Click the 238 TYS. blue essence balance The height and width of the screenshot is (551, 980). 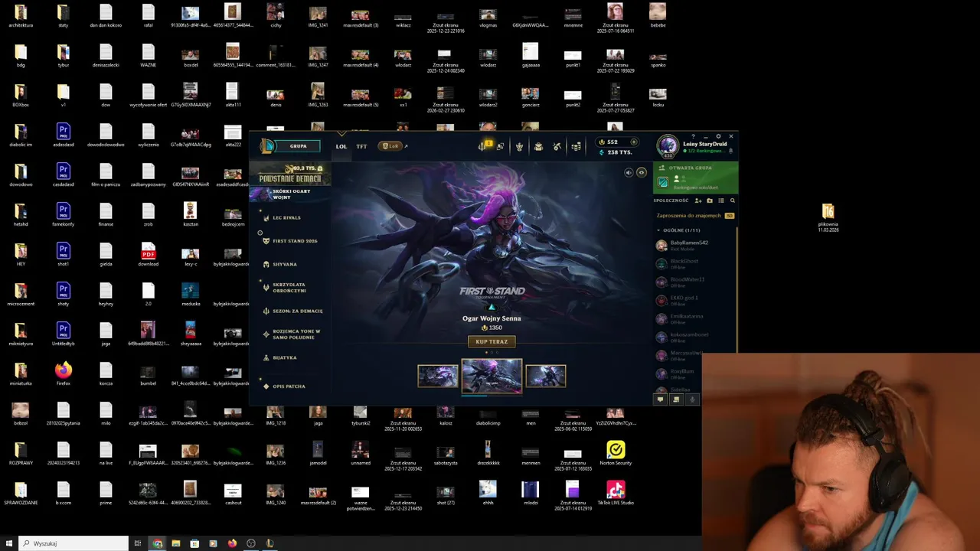pos(616,152)
